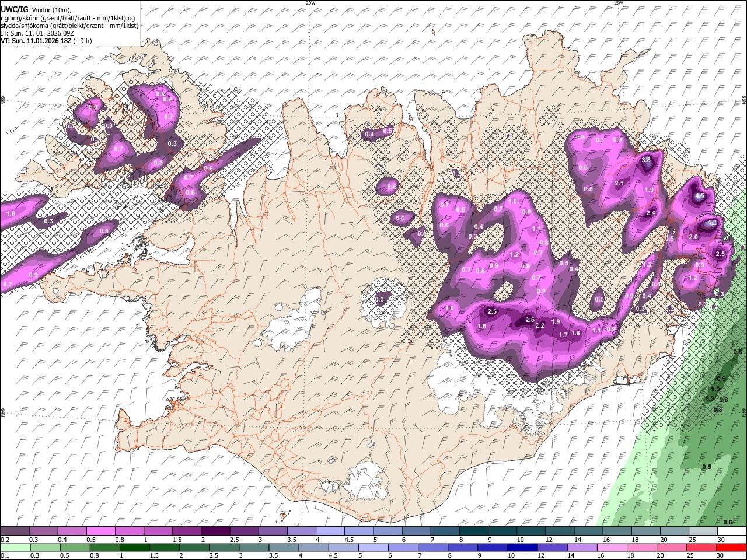
Task: Click the bright red legend swatch
Action: tap(731, 547)
